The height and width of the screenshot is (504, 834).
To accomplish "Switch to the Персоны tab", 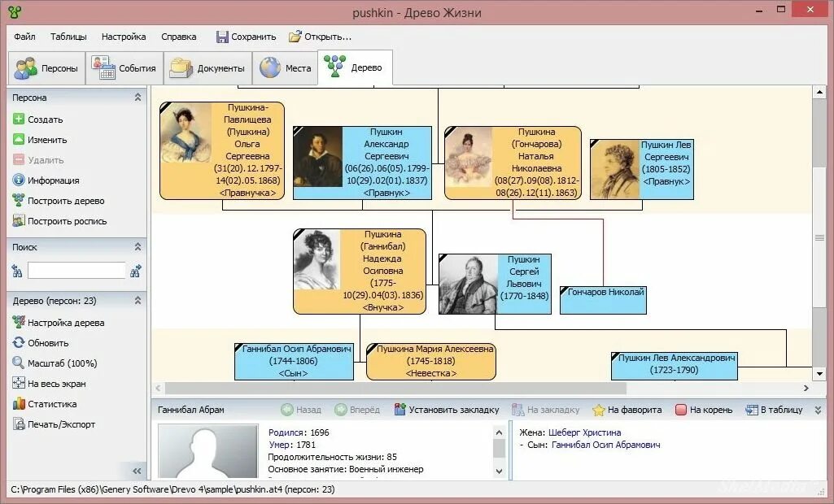I will (46, 68).
